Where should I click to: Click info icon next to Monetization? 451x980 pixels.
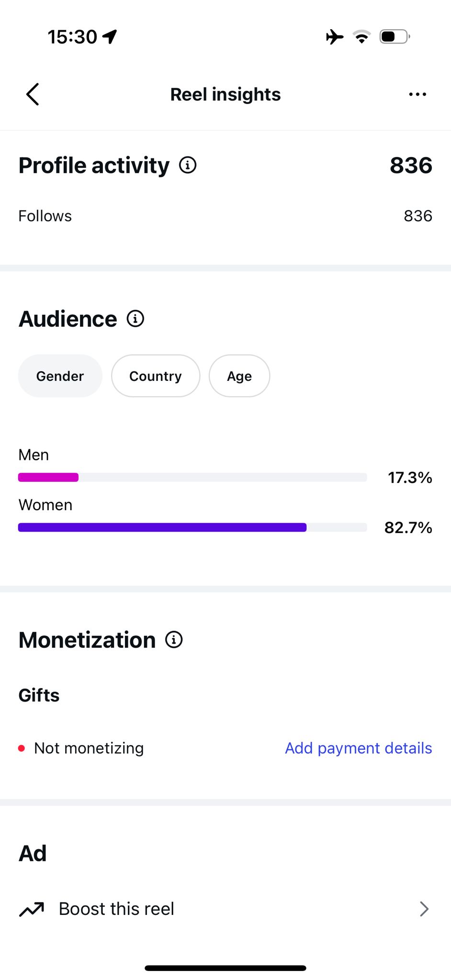tap(174, 640)
